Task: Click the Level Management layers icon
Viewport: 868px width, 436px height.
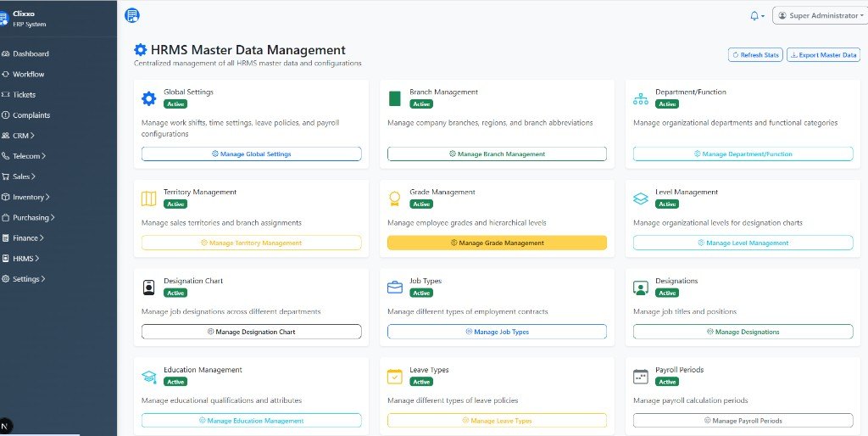Action: tap(641, 198)
